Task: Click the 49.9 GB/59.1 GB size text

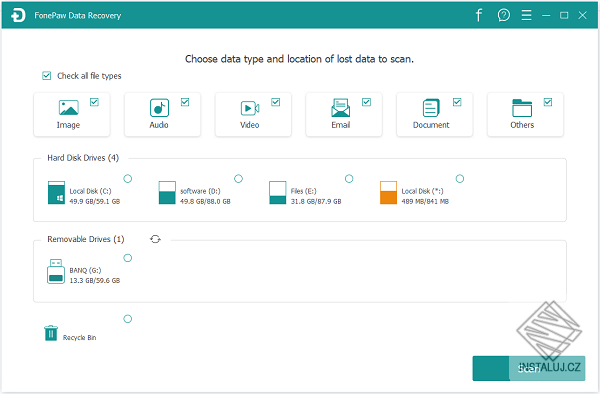Action: (95, 202)
